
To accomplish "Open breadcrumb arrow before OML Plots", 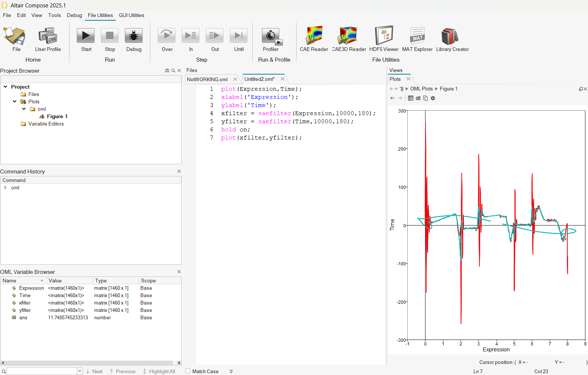I will click(407, 89).
